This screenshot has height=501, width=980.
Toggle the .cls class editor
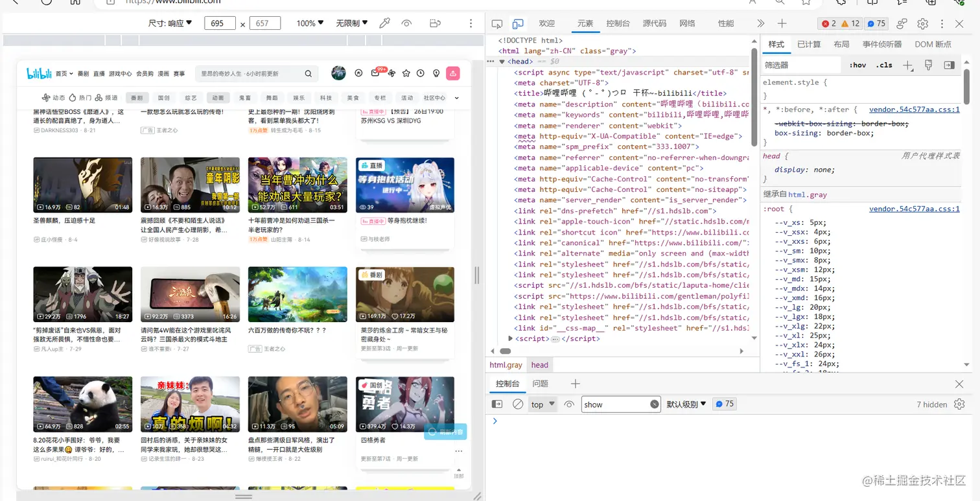[884, 65]
